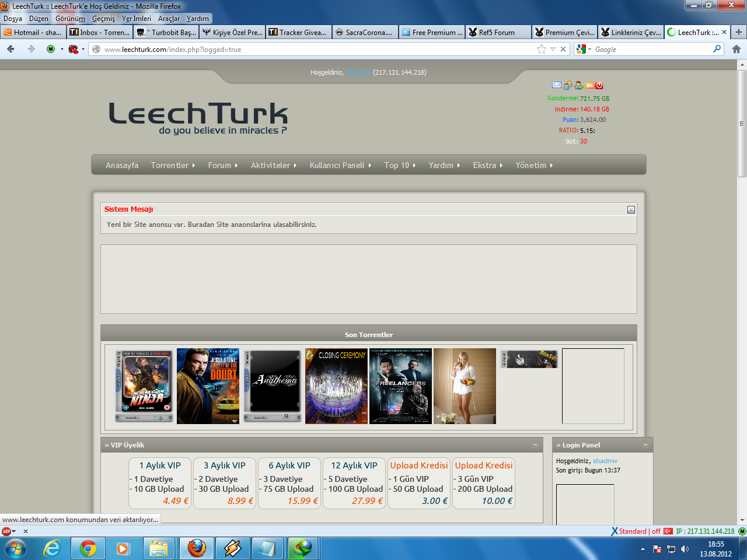Go to the browser home page icon
Image resolution: width=747 pixels, height=560 pixels.
point(736,49)
